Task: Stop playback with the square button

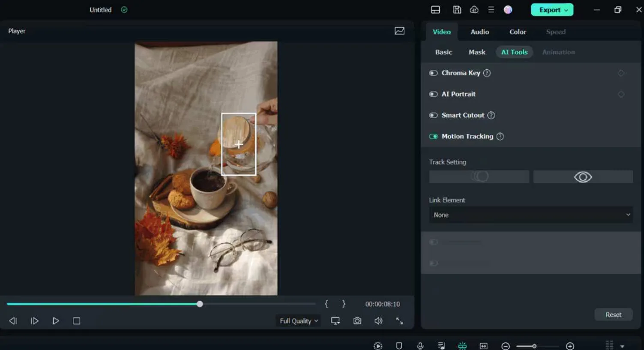Action: pos(77,321)
